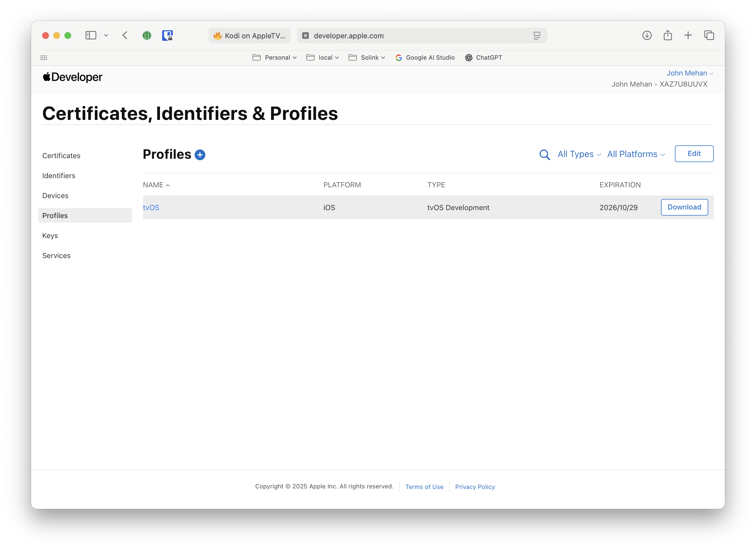Select Identifiers in the sidebar
This screenshot has width=756, height=550.
click(59, 176)
